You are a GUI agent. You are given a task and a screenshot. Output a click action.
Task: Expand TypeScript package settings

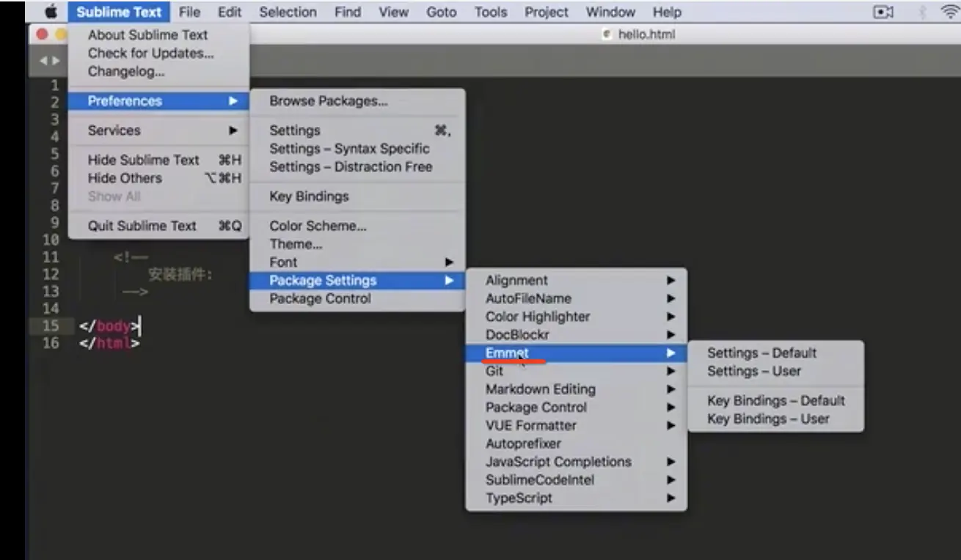(577, 498)
